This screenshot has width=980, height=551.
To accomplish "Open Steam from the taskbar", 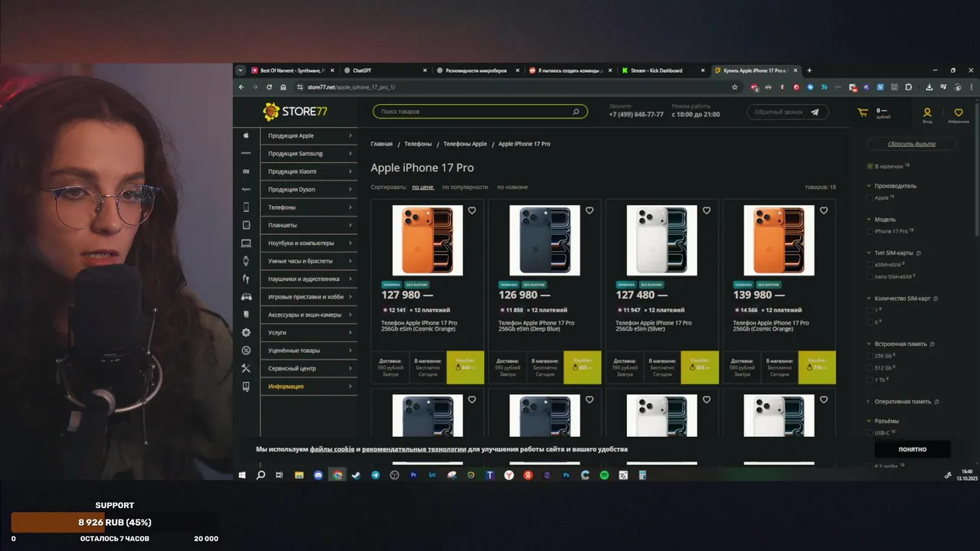I will tap(356, 475).
